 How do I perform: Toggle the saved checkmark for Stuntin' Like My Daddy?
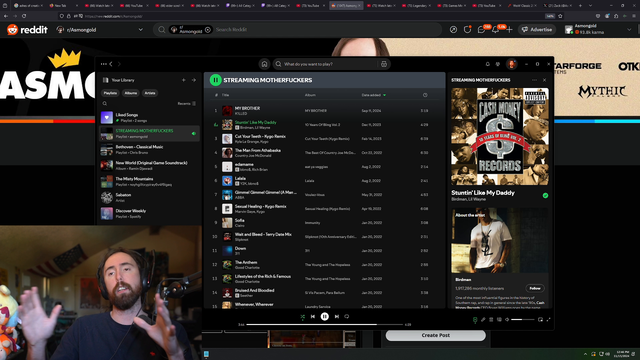coord(545,196)
